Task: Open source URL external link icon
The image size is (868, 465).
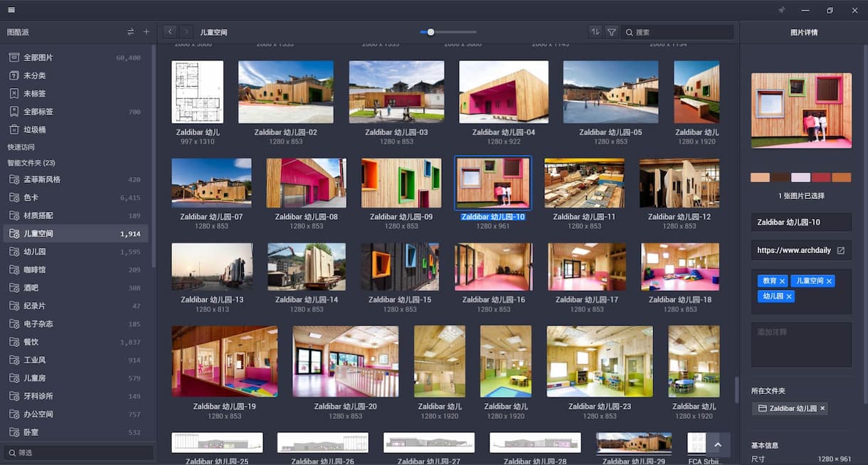Action: coord(840,251)
